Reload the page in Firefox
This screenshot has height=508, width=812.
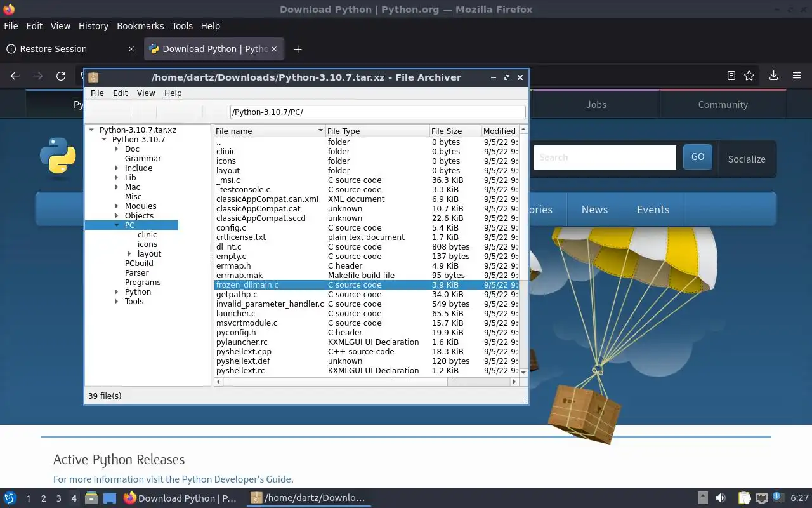(61, 76)
